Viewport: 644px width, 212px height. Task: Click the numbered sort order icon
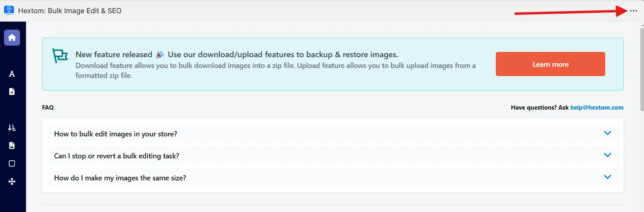[12, 128]
